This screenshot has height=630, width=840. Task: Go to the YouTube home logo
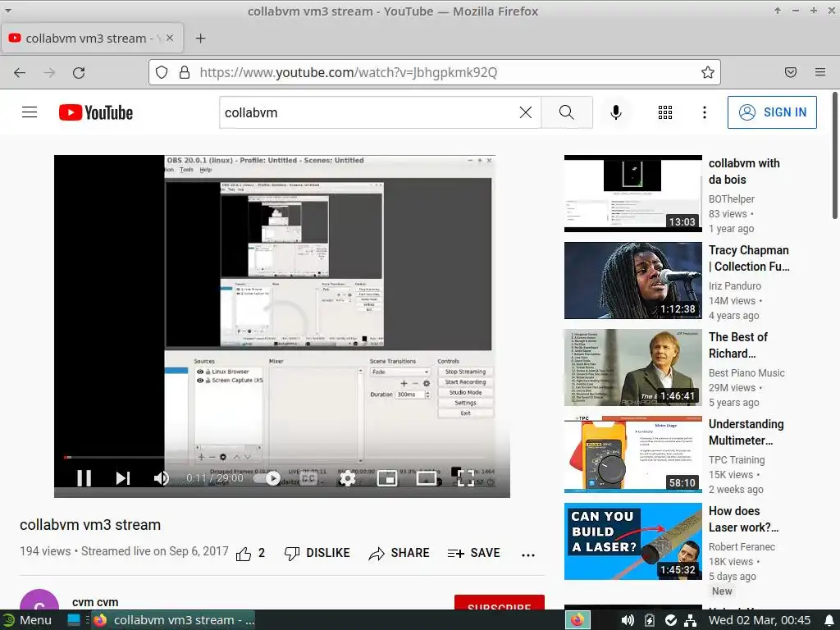[96, 112]
